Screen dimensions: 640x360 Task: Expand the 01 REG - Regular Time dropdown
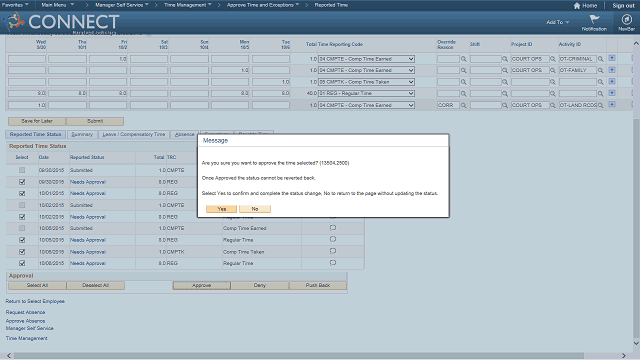(366, 93)
